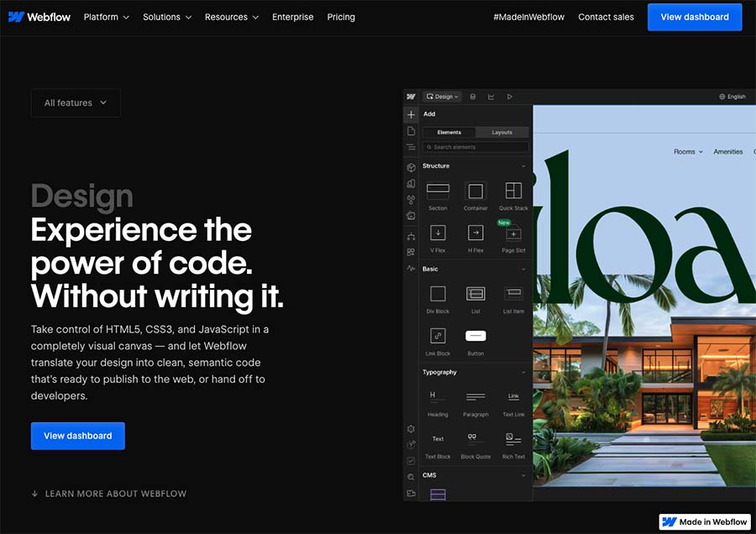The image size is (756, 534).
Task: Click Amenities in canvas preview navigation
Action: point(728,151)
